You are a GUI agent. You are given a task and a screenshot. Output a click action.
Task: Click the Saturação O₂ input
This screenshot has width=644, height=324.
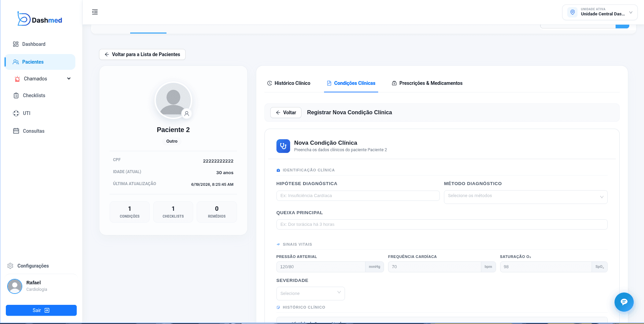coord(546,267)
